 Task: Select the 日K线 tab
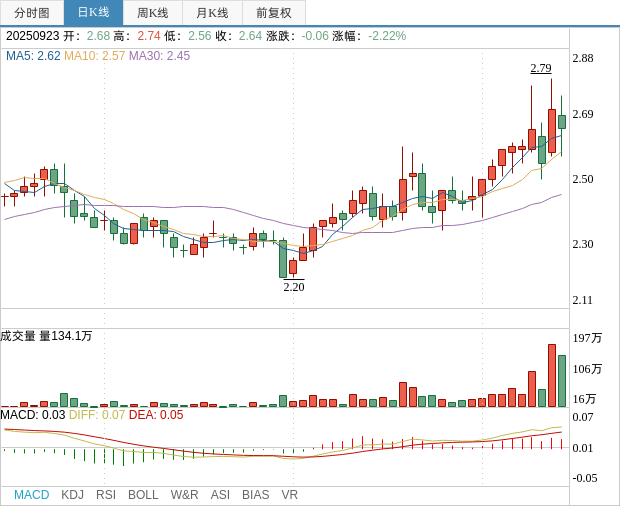[93, 13]
